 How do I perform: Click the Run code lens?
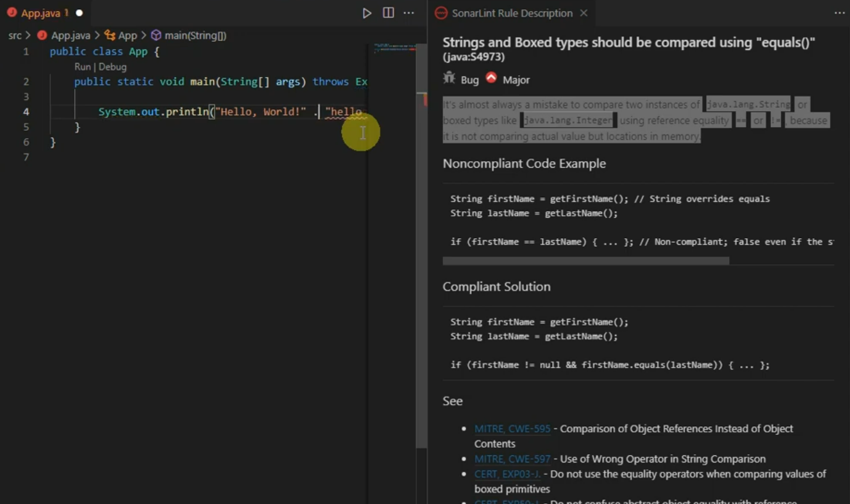pos(82,67)
